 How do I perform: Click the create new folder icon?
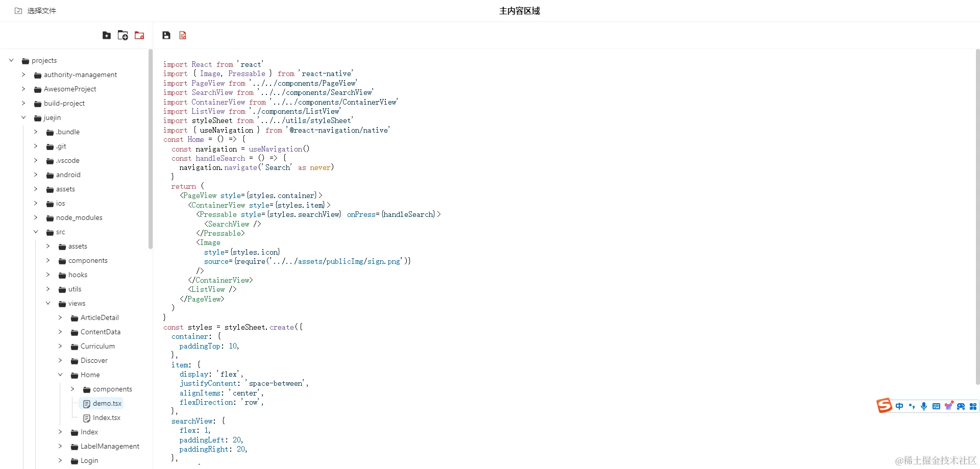(x=122, y=35)
